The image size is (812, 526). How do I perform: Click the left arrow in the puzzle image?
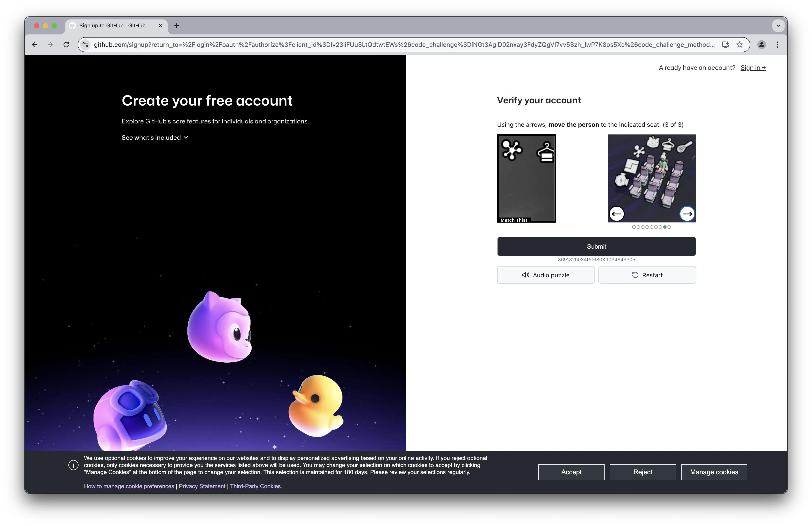click(x=617, y=214)
